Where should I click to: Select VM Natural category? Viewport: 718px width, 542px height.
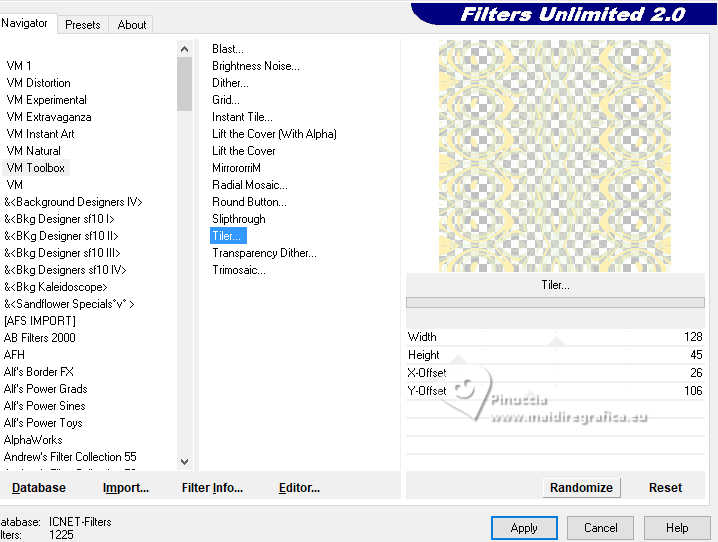[x=33, y=151]
